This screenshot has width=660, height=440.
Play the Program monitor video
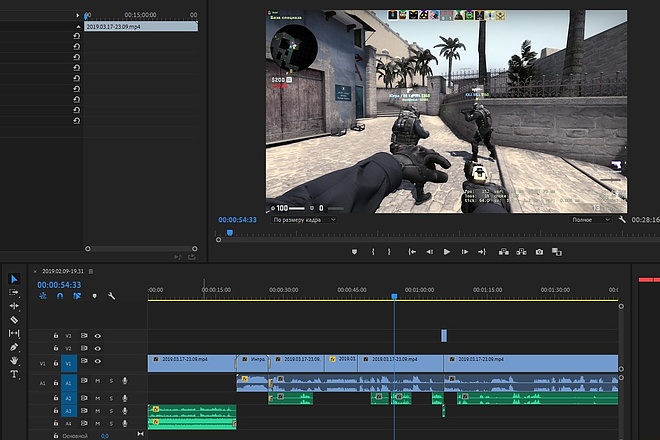(x=447, y=252)
